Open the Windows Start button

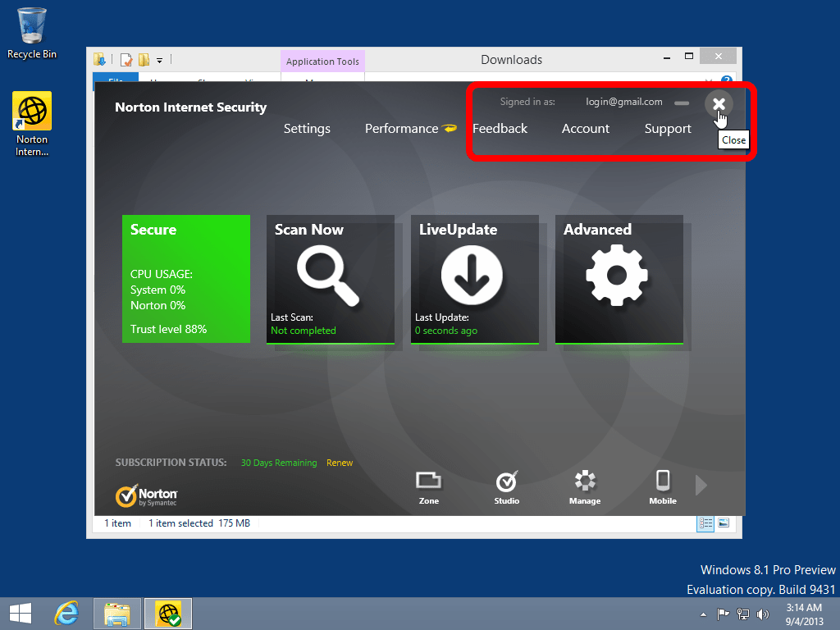click(x=21, y=614)
